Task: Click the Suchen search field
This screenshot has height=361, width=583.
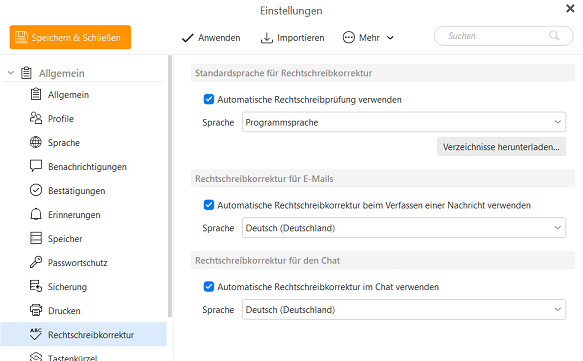Action: coord(503,36)
